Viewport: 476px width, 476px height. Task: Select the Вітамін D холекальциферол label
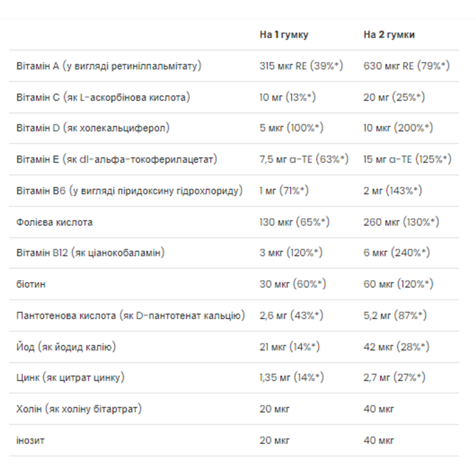pos(93,128)
